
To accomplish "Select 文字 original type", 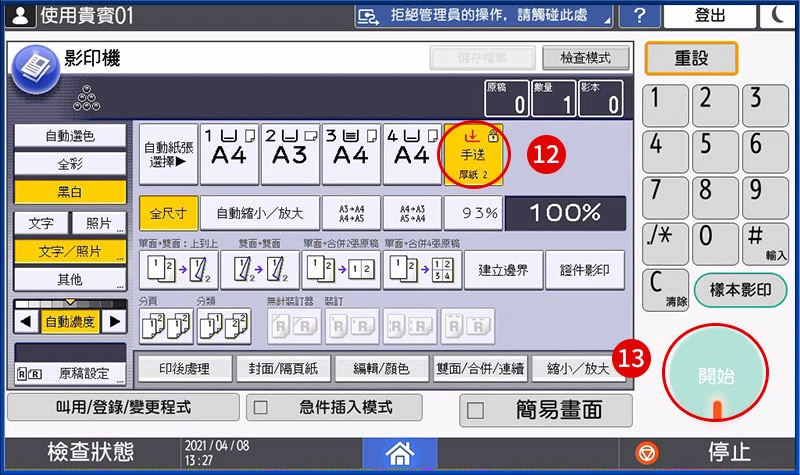I will [41, 223].
